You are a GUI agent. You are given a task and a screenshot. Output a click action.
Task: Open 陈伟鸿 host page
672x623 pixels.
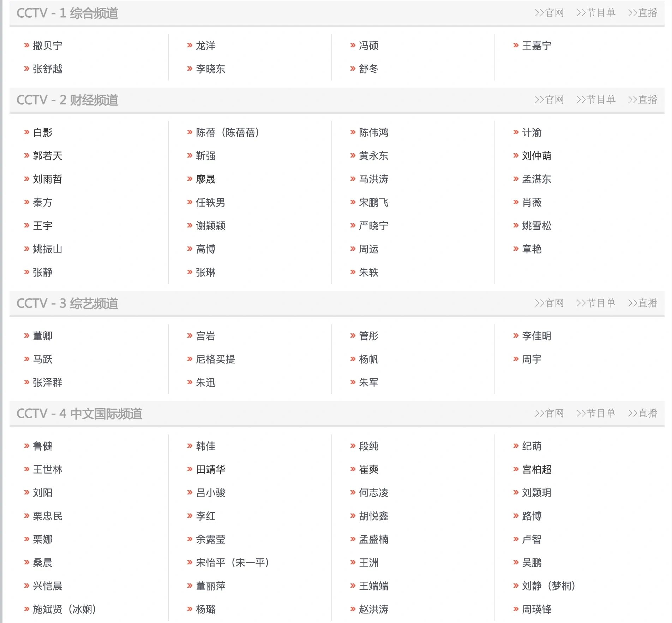(x=374, y=132)
